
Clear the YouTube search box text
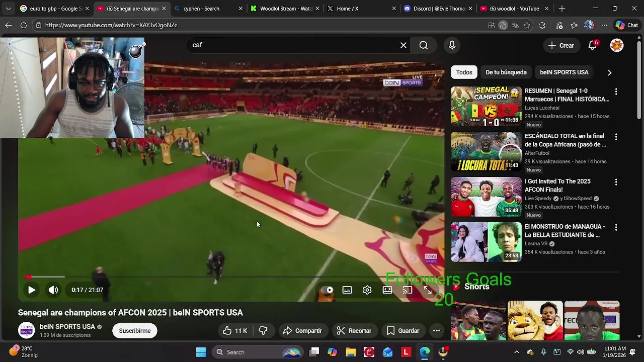point(404,45)
